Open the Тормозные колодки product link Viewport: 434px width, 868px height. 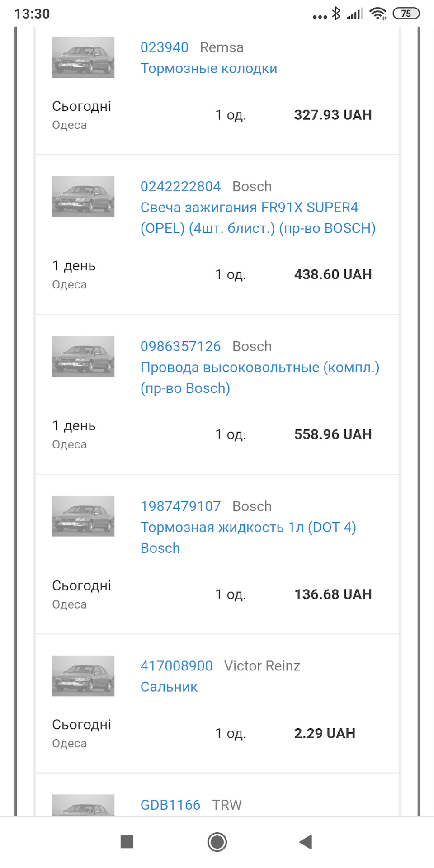click(x=209, y=68)
